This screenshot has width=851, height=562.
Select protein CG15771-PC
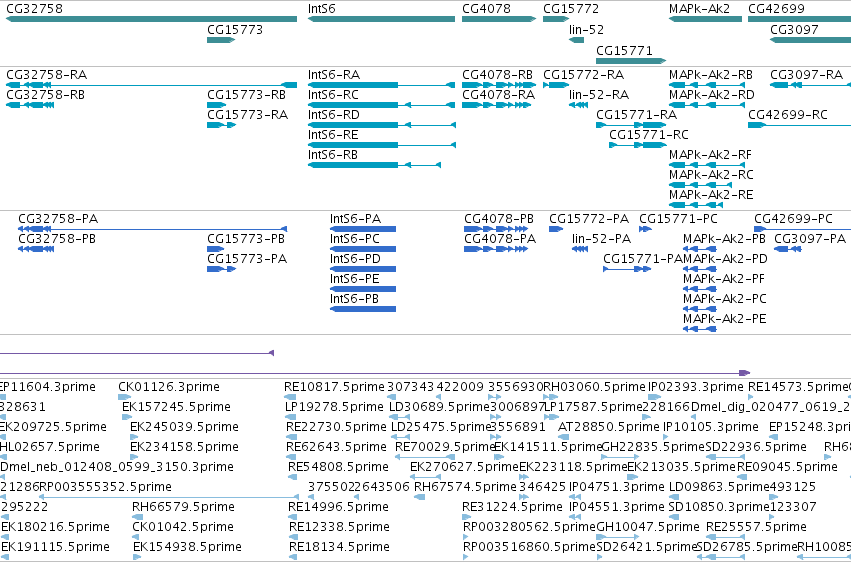(678, 219)
